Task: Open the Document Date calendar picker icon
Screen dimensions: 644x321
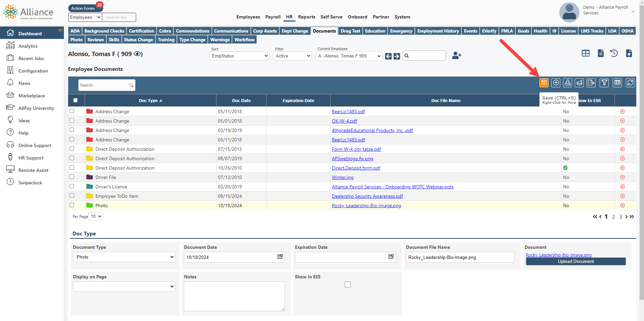Action: (x=280, y=257)
